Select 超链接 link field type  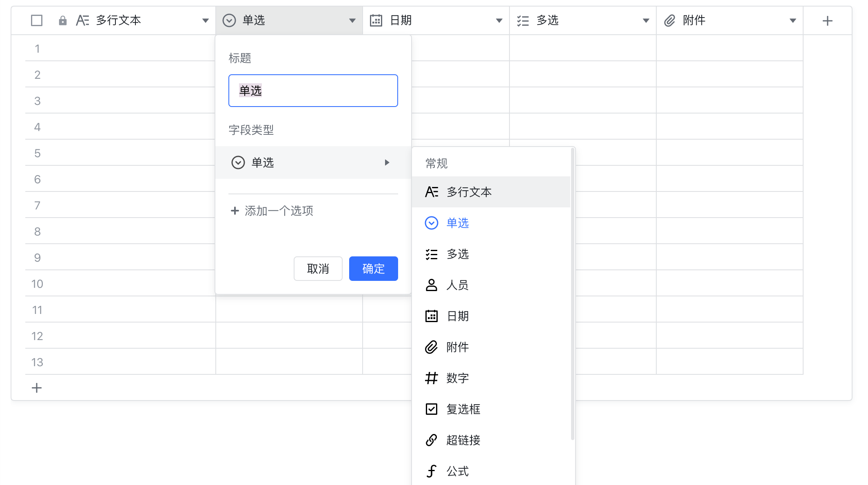pos(463,440)
